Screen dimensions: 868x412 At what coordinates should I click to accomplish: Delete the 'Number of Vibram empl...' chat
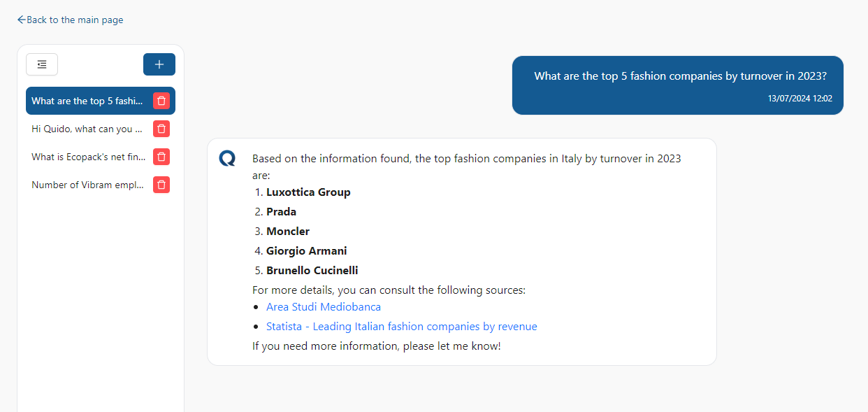pos(161,185)
